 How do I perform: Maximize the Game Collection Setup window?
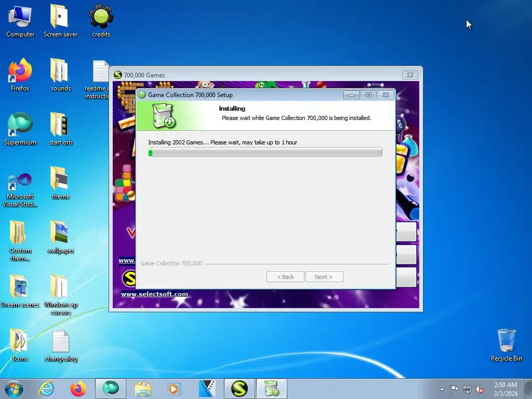click(x=368, y=95)
